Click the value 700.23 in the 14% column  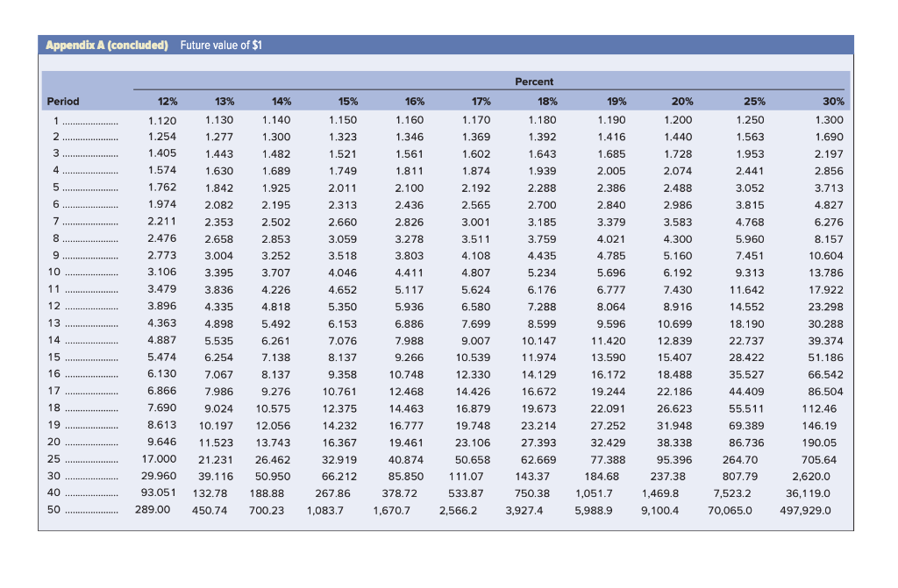pyautogui.click(x=267, y=511)
